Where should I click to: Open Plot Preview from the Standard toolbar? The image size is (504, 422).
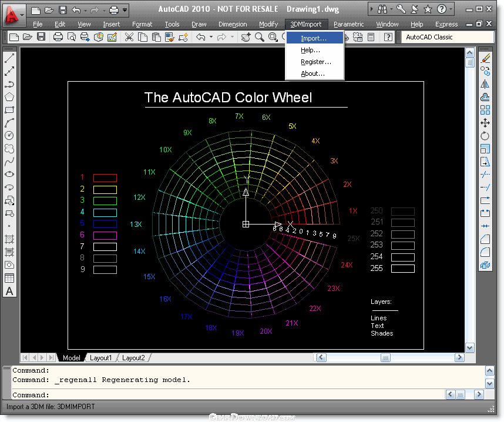point(72,37)
